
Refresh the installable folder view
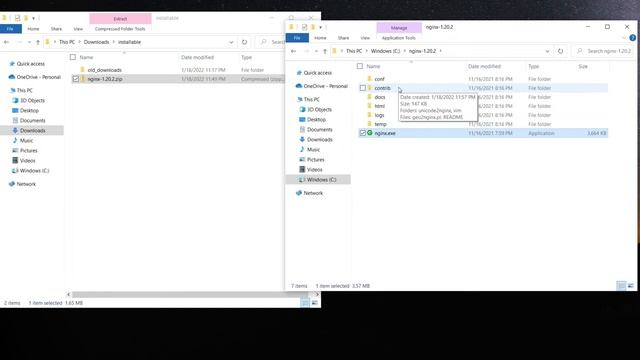pyautogui.click(x=244, y=42)
